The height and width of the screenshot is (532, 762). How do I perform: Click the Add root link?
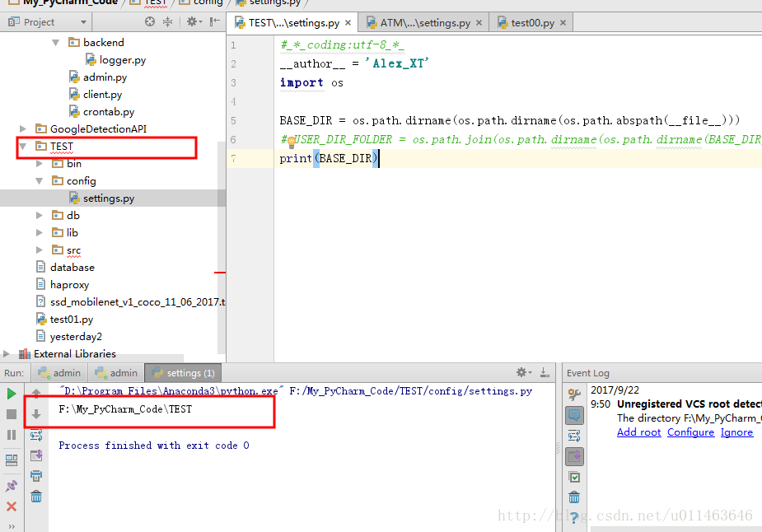638,432
